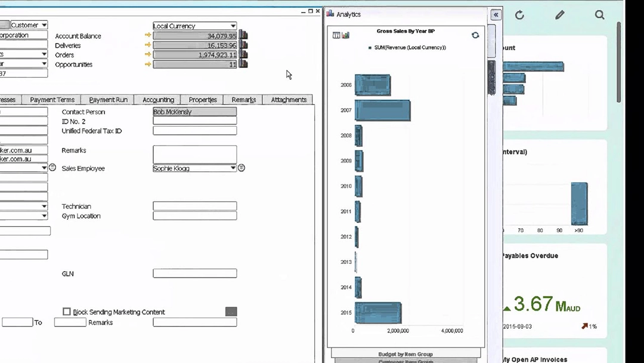
Task: Click inside the Remarks input field
Action: [x=194, y=155]
